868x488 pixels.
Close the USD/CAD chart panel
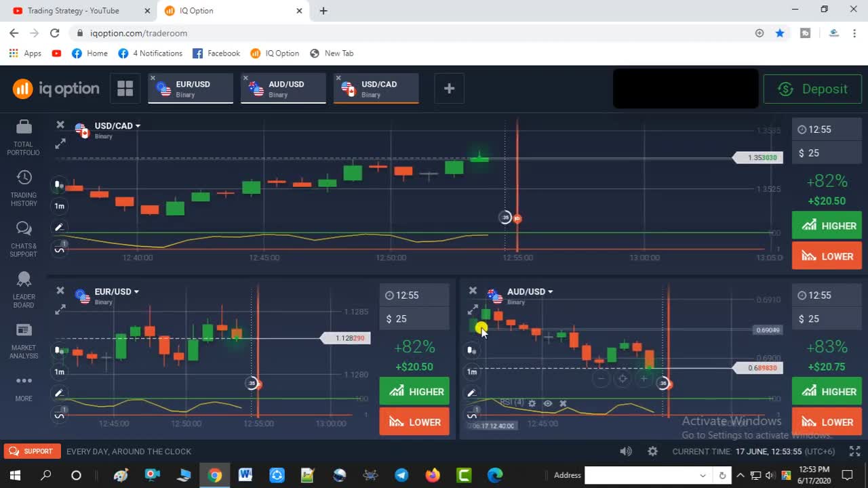(x=60, y=125)
